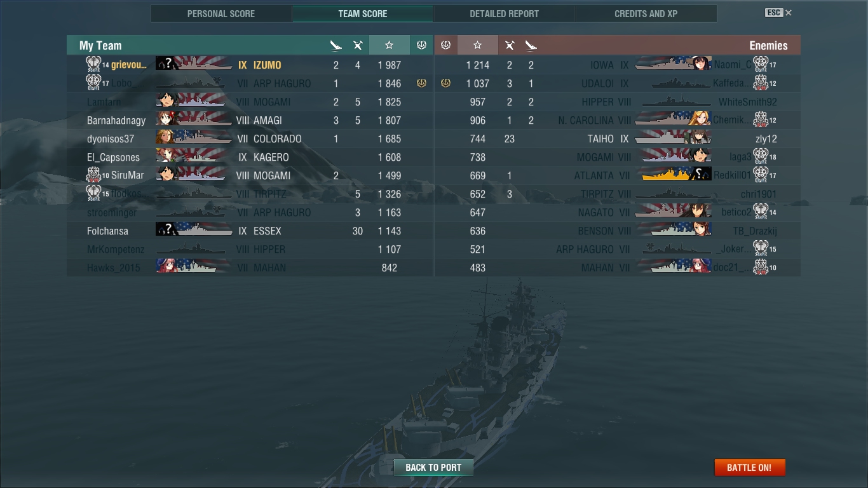The image size is (868, 488).
Task: Open the Detailed Report tab
Action: tap(504, 13)
